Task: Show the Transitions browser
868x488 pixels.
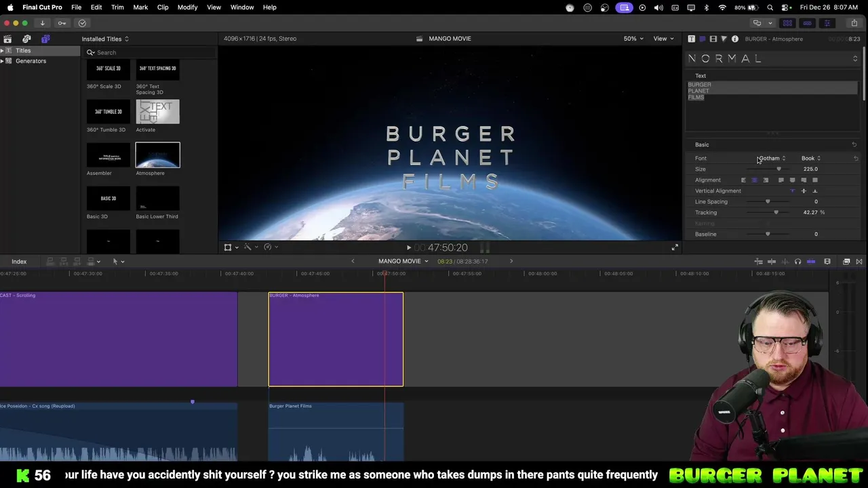Action: [x=859, y=262]
